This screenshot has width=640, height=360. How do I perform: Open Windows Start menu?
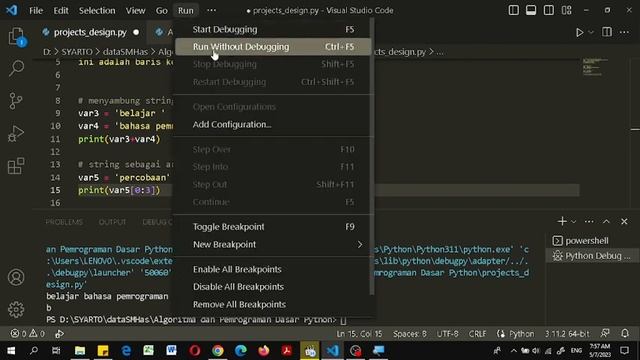pos(11,351)
